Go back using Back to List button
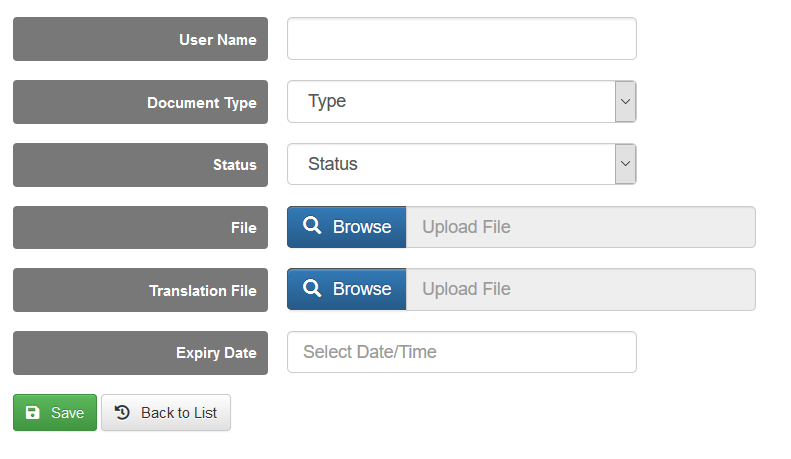This screenshot has height=459, width=791. (x=166, y=413)
